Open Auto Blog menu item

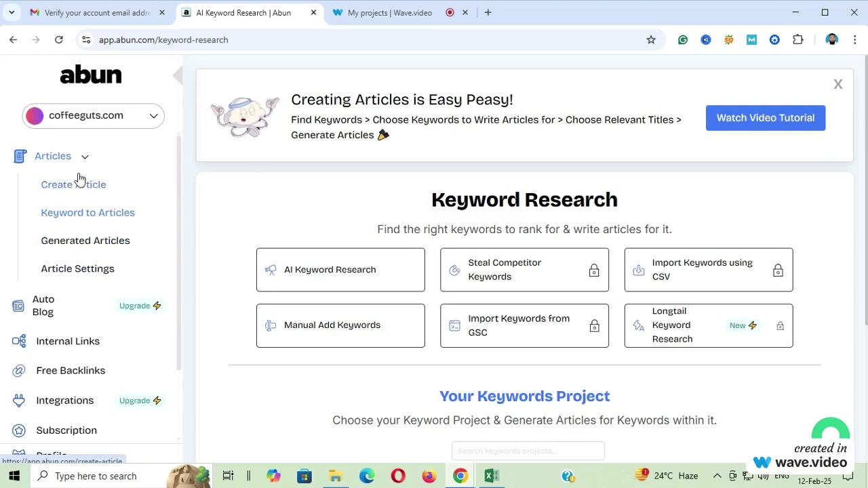coord(43,306)
